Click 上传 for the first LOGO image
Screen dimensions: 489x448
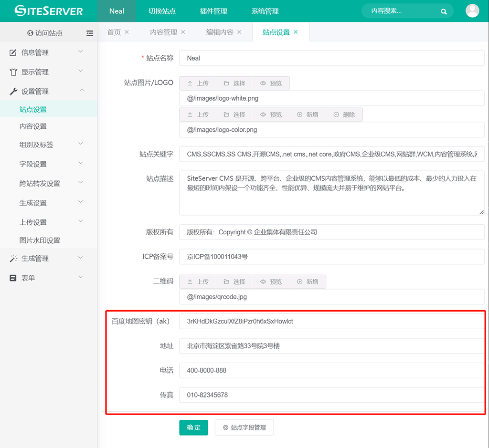[198, 83]
